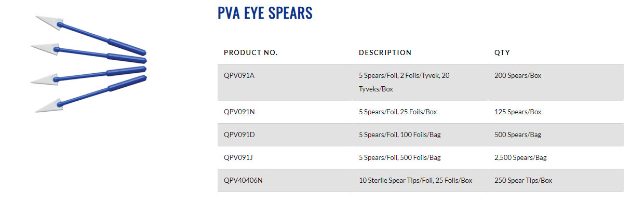The width and height of the screenshot is (644, 201).
Task: Click the 20 Tyveks/Box description text
Action: pos(404,82)
